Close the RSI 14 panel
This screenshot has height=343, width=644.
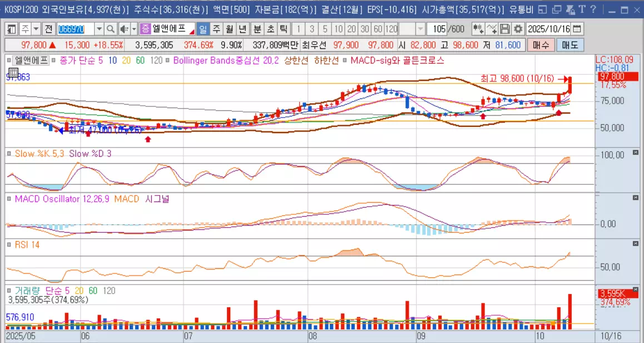(636, 244)
